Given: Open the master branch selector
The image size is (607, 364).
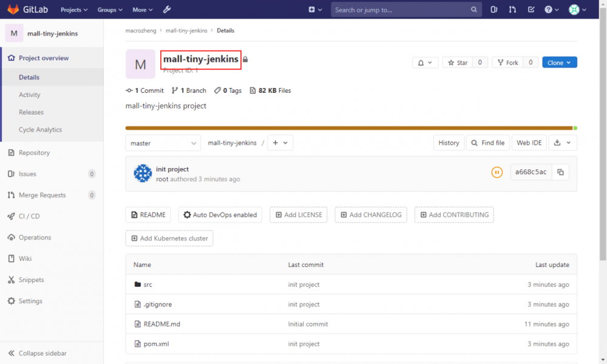Looking at the screenshot, I should 163,143.
